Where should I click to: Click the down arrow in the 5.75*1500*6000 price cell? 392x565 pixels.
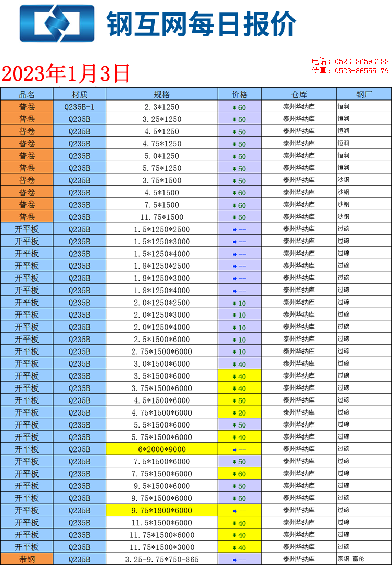tap(234, 437)
